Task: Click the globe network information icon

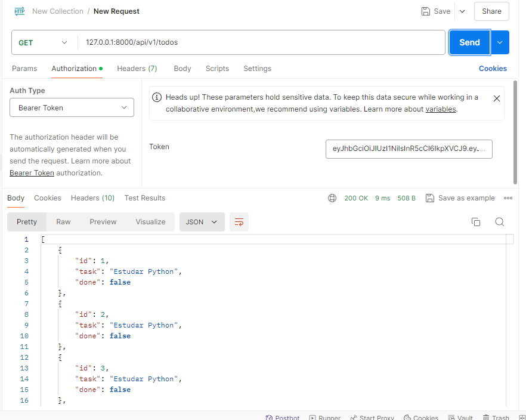Action: [x=332, y=198]
